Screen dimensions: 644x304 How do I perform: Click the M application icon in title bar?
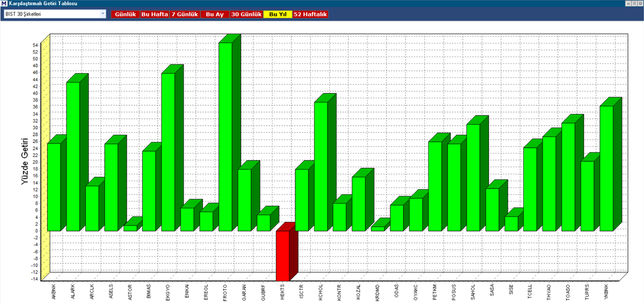click(x=4, y=3)
